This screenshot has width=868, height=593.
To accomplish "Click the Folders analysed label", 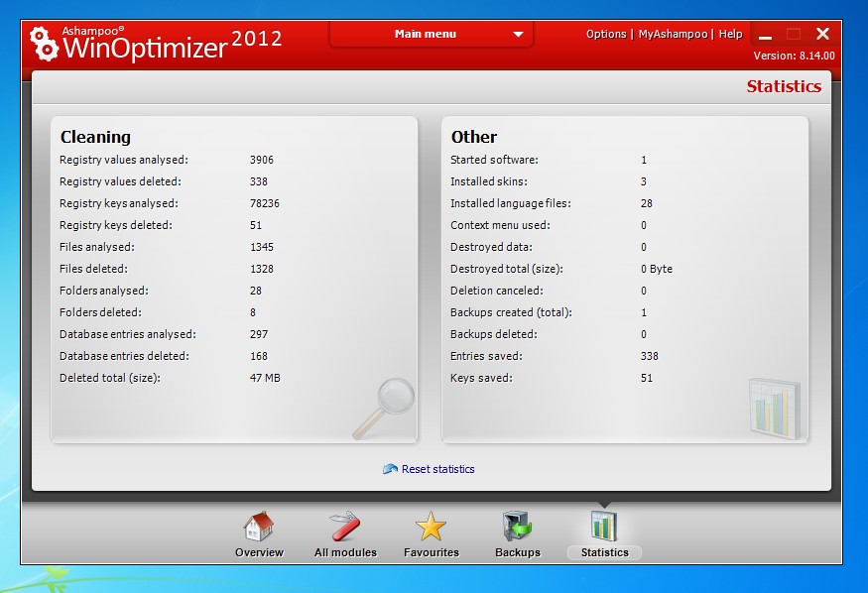I will pyautogui.click(x=104, y=291).
